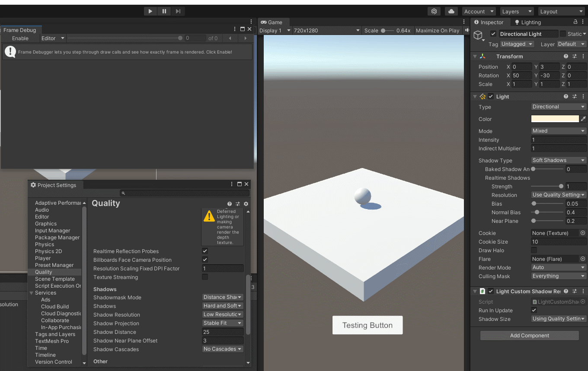Click the Add Component button
588x371 pixels.
click(529, 336)
